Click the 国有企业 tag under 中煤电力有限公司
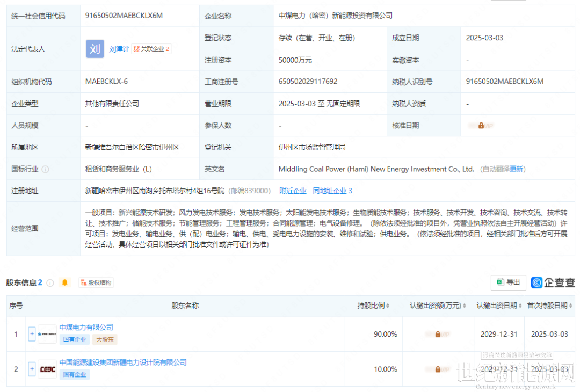Viewport: 580px width, 392px height. click(x=74, y=339)
